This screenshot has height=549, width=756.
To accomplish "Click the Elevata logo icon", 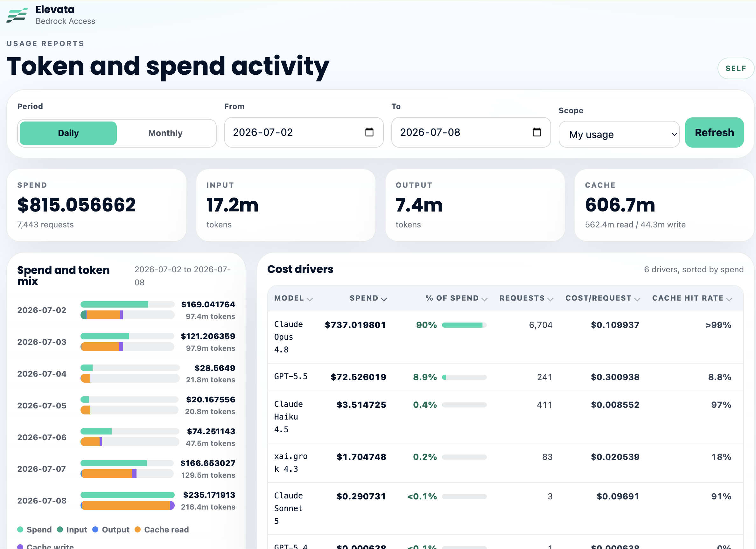I will point(17,15).
